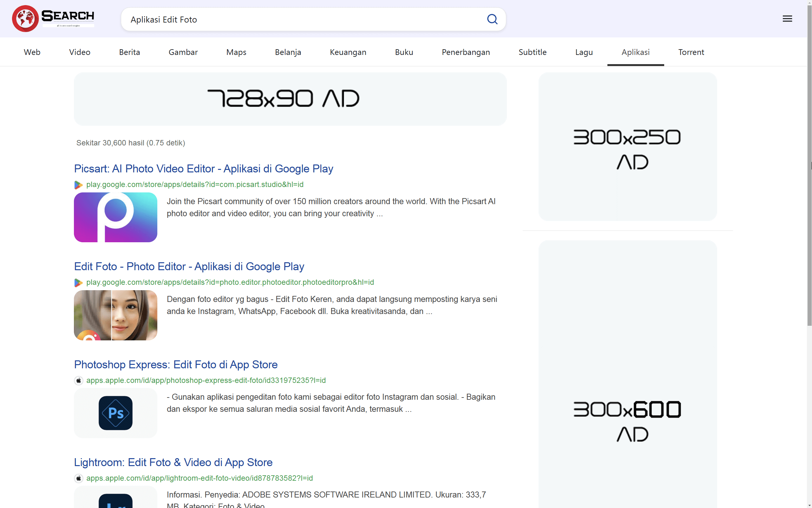Image resolution: width=812 pixels, height=508 pixels.
Task: Switch to the Gambar tab
Action: pos(183,52)
